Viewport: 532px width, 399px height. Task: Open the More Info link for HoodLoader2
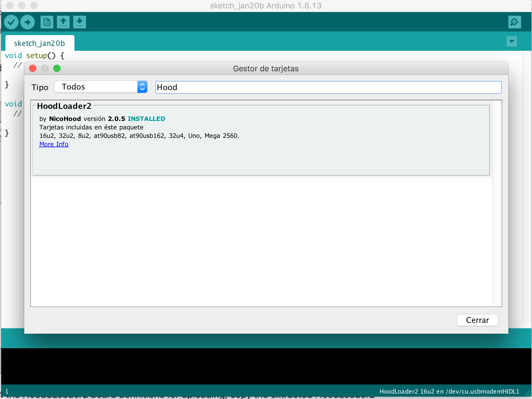(54, 144)
